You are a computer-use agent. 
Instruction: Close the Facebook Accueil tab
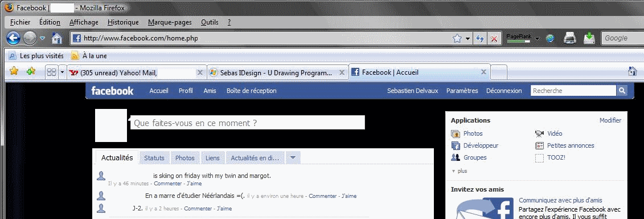[484, 72]
